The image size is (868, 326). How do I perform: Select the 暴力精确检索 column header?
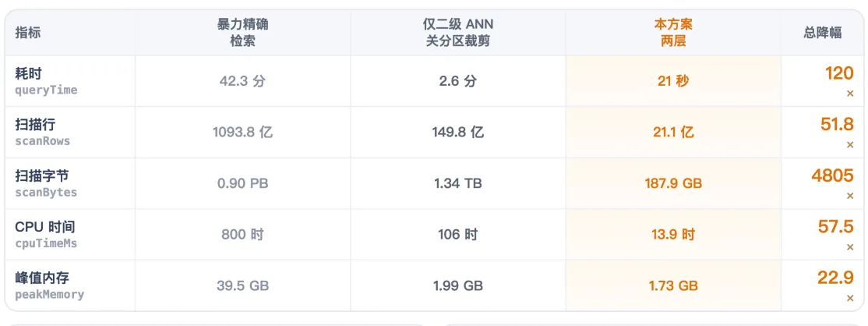point(242,33)
